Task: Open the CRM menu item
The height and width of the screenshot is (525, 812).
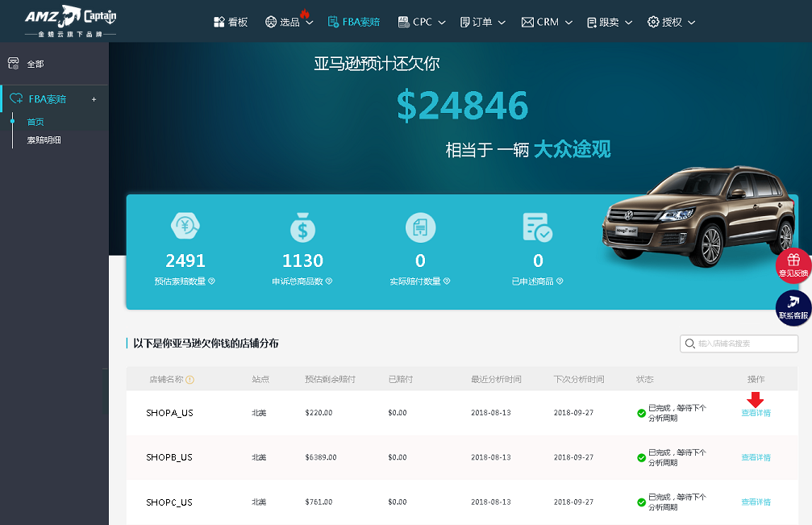Action: click(540, 22)
